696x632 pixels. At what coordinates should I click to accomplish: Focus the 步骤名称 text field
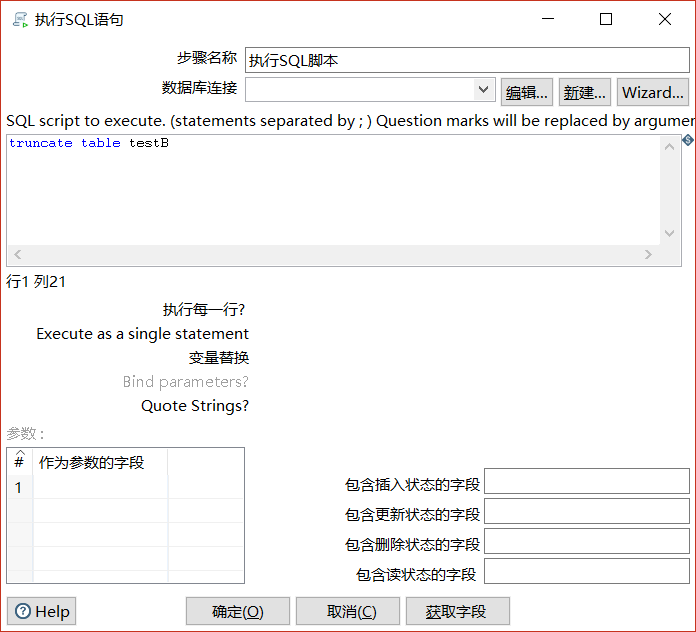click(466, 60)
